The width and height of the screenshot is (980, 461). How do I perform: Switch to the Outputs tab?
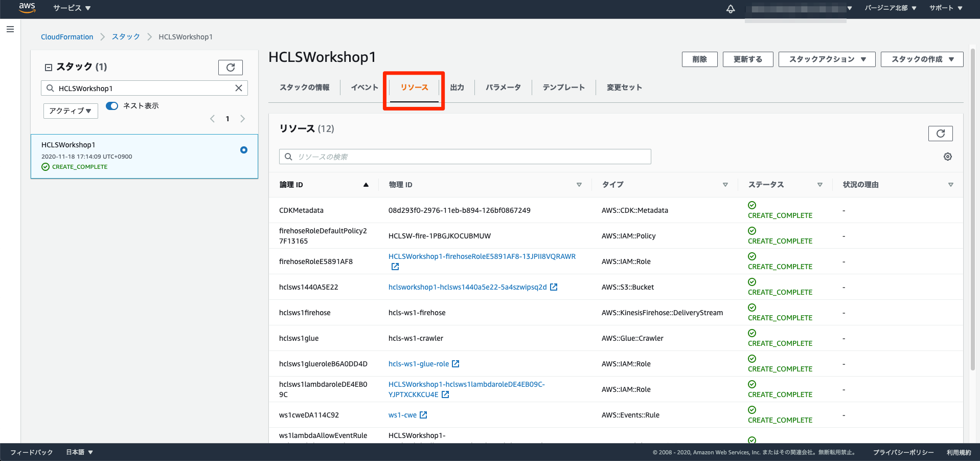(457, 87)
